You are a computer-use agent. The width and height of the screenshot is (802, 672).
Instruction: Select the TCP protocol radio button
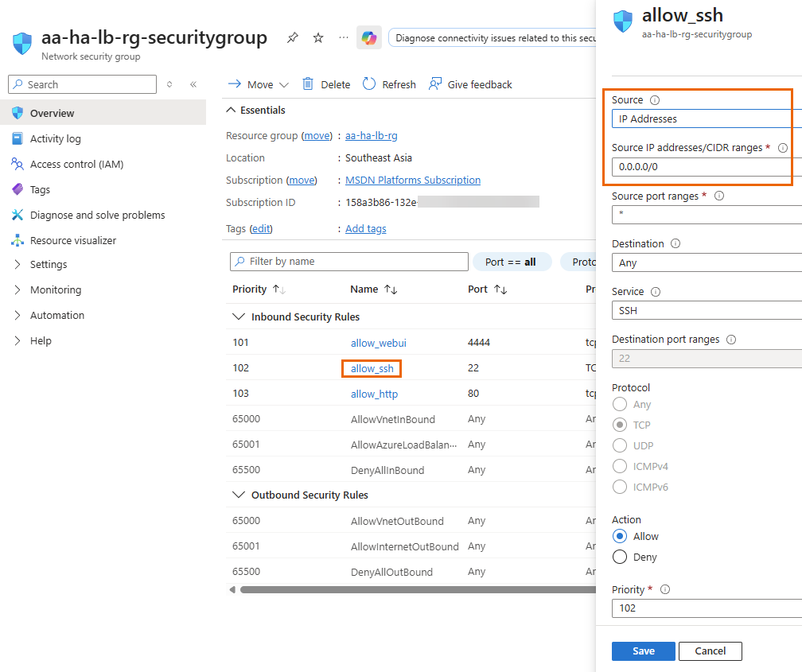click(x=620, y=425)
